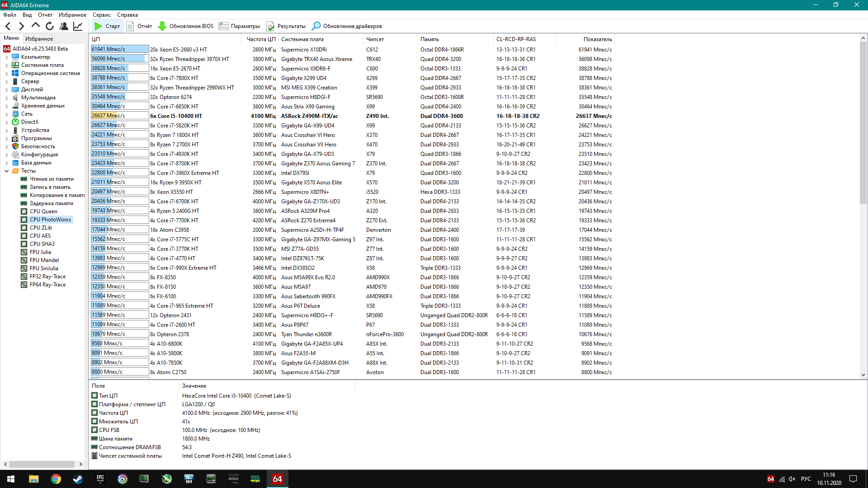The width and height of the screenshot is (868, 488).
Task: Click the BIOS updates download icon
Action: (162, 26)
